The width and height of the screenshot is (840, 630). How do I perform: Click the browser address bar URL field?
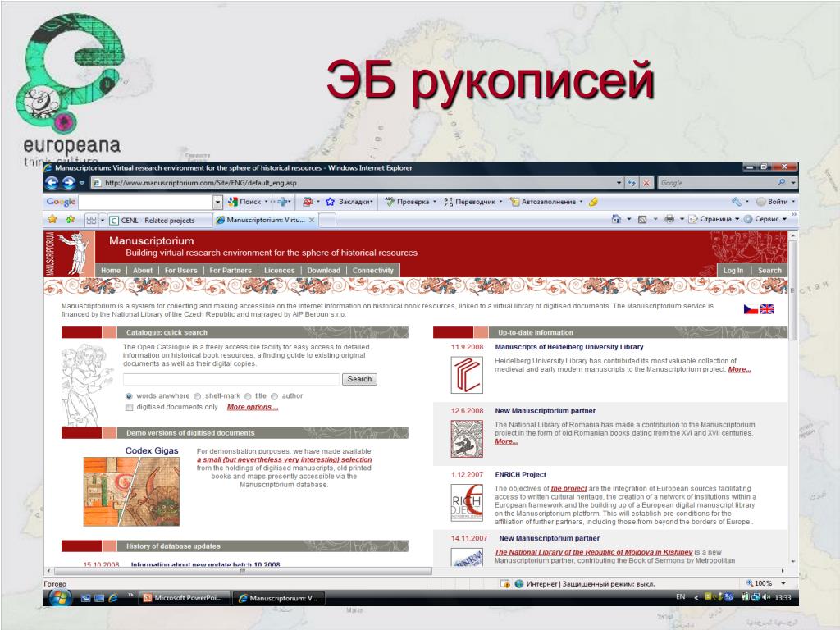354,183
